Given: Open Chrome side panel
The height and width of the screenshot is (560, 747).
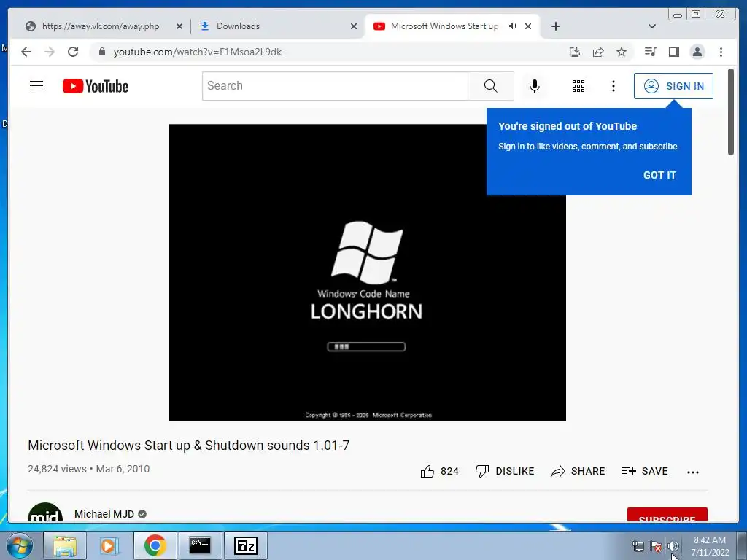Looking at the screenshot, I should coord(673,52).
